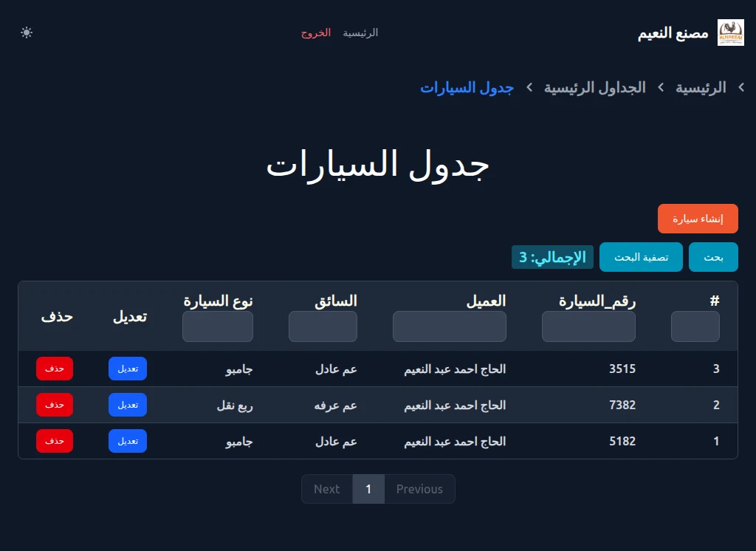Go to الرئيسية in the breadcrumb
The image size is (756, 551).
[701, 88]
